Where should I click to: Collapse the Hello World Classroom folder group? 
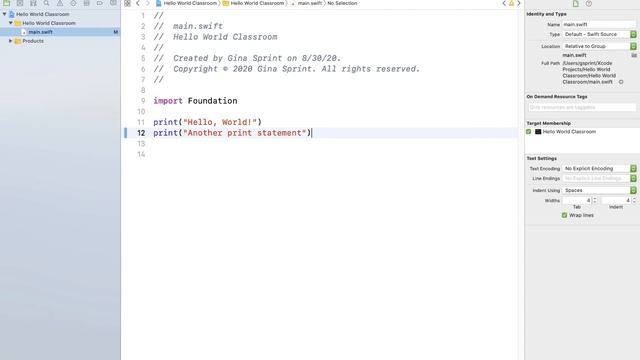pyautogui.click(x=11, y=23)
